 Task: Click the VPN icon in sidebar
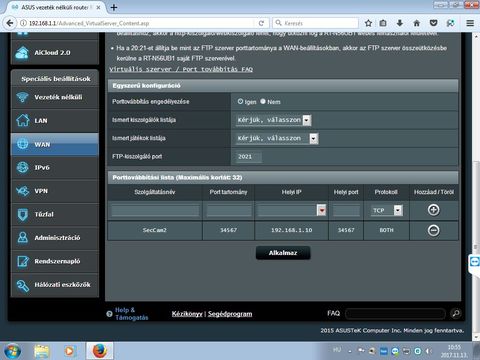[22, 191]
